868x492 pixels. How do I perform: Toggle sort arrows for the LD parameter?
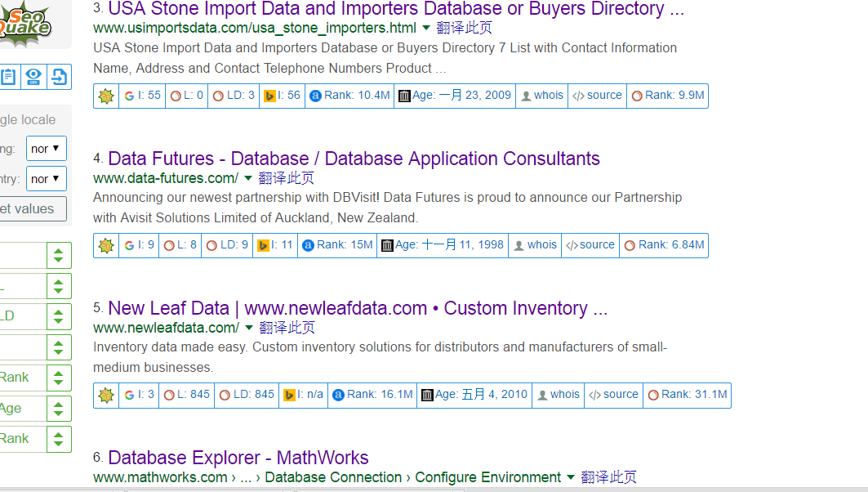point(59,317)
